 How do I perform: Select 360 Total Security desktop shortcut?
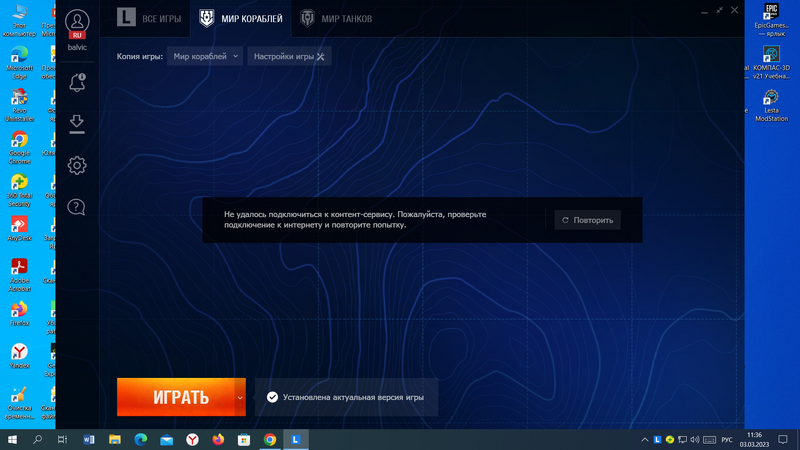19,190
